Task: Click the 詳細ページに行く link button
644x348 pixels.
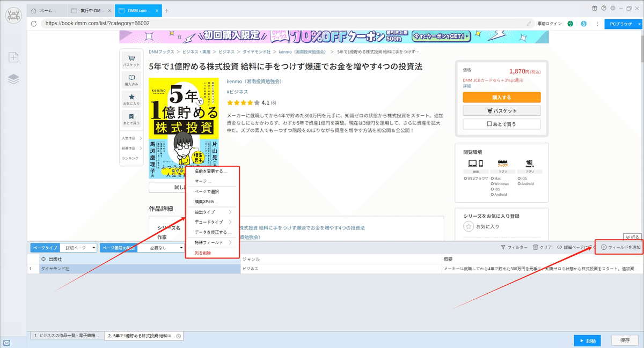Action: (575, 247)
